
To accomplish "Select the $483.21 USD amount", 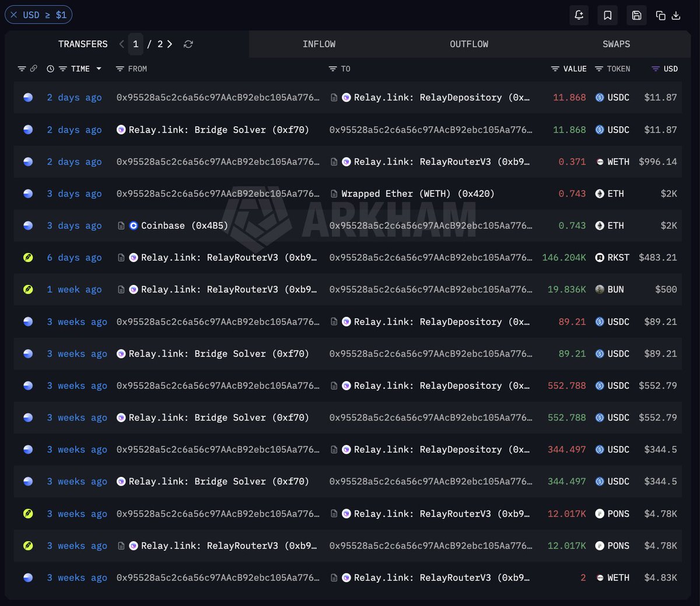I will 658,257.
